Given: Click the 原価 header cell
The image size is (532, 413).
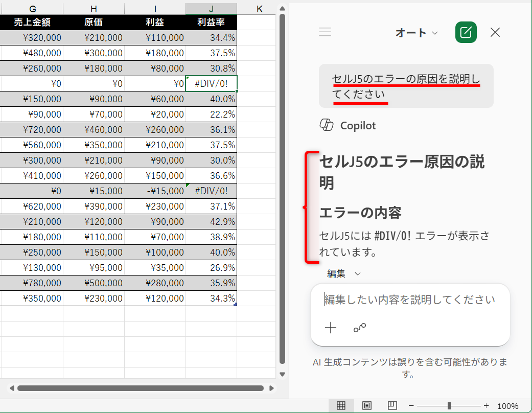Looking at the screenshot, I should 94,22.
